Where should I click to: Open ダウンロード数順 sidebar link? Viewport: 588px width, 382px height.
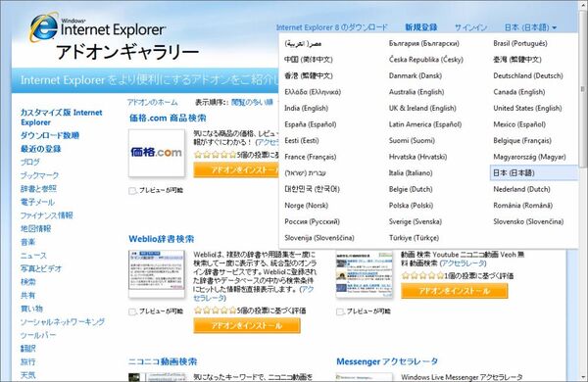pos(50,135)
